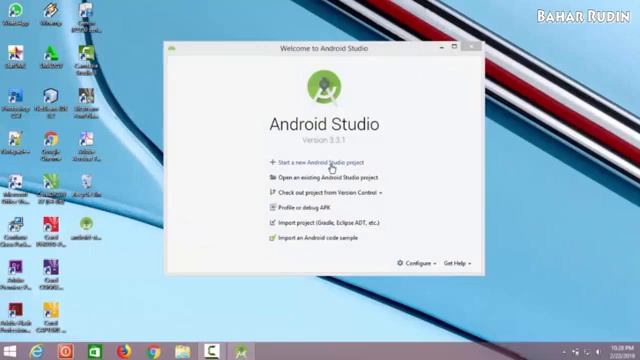Open the red taskbar application icon
The image size is (640, 360).
(x=66, y=351)
